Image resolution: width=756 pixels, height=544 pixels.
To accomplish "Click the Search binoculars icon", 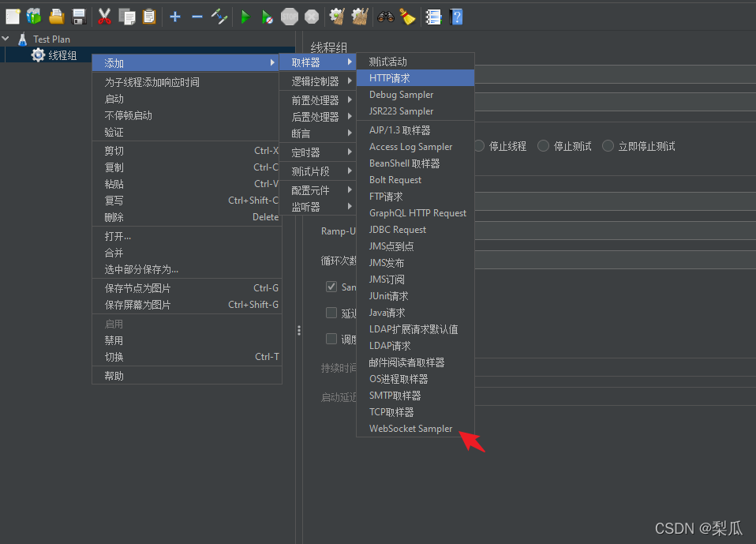I will tap(386, 17).
